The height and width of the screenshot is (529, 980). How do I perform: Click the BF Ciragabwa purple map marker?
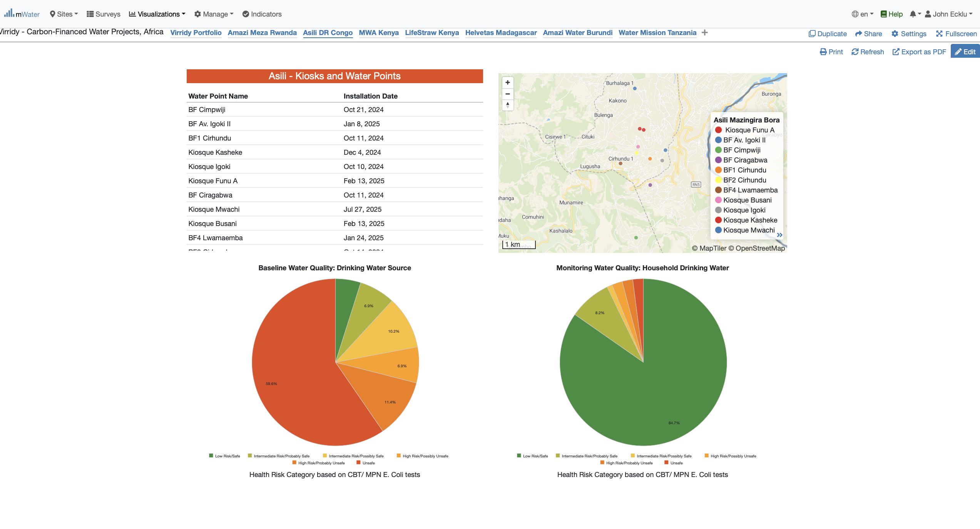click(x=650, y=185)
